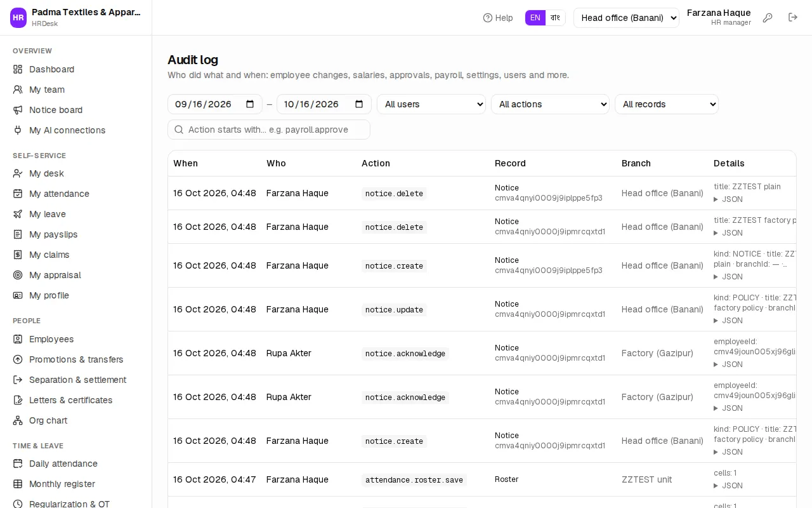Click the Employees badge icon in sidebar

[18, 339]
